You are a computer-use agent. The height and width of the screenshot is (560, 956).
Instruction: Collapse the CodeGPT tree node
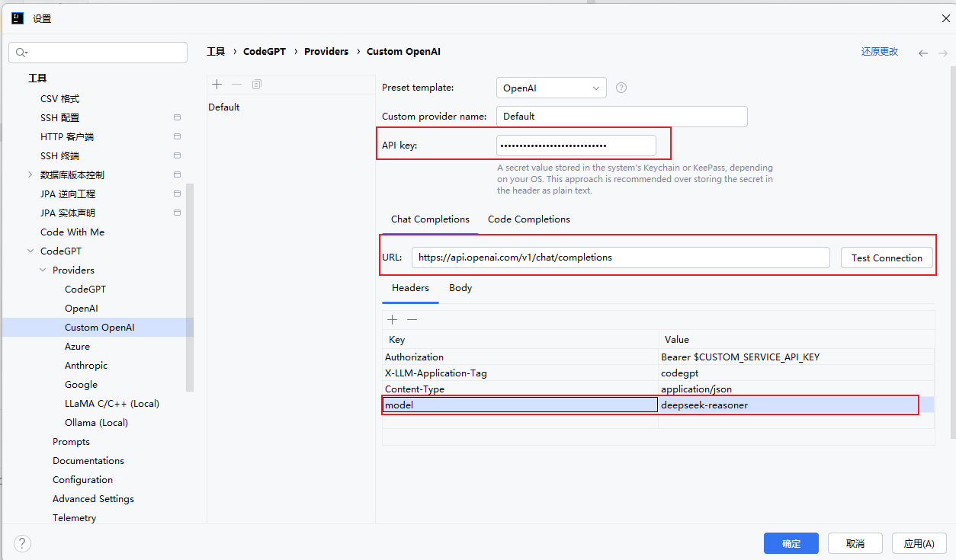pyautogui.click(x=30, y=251)
